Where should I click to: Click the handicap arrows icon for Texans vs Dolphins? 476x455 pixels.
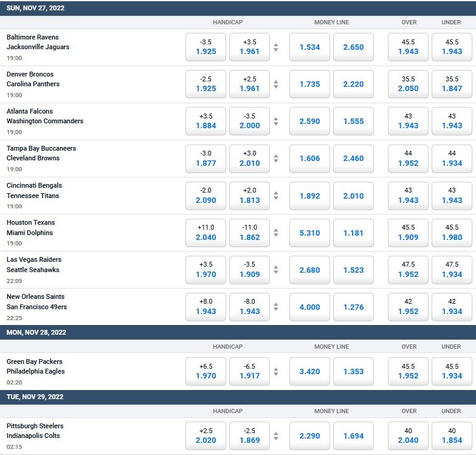(x=276, y=233)
